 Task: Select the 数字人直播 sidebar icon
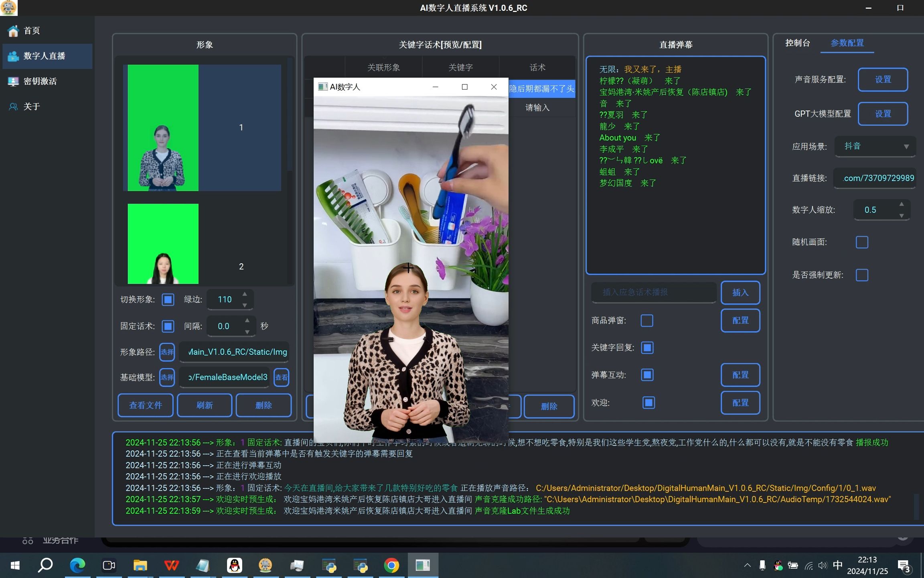point(13,56)
